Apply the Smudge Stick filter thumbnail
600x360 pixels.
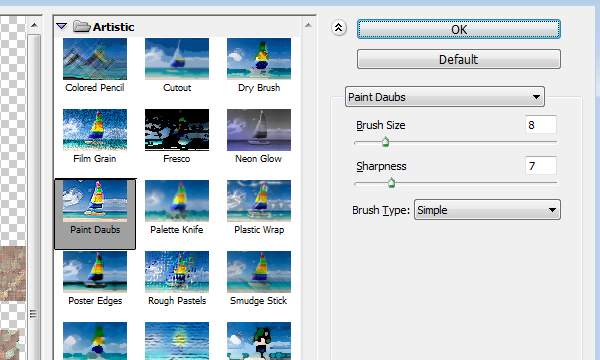pos(259,272)
